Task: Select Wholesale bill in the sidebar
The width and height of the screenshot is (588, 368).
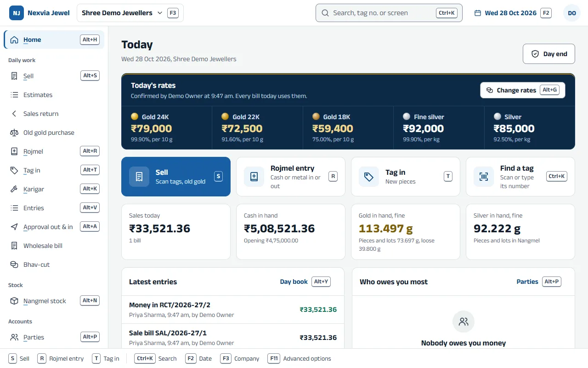Action: [x=54, y=246]
